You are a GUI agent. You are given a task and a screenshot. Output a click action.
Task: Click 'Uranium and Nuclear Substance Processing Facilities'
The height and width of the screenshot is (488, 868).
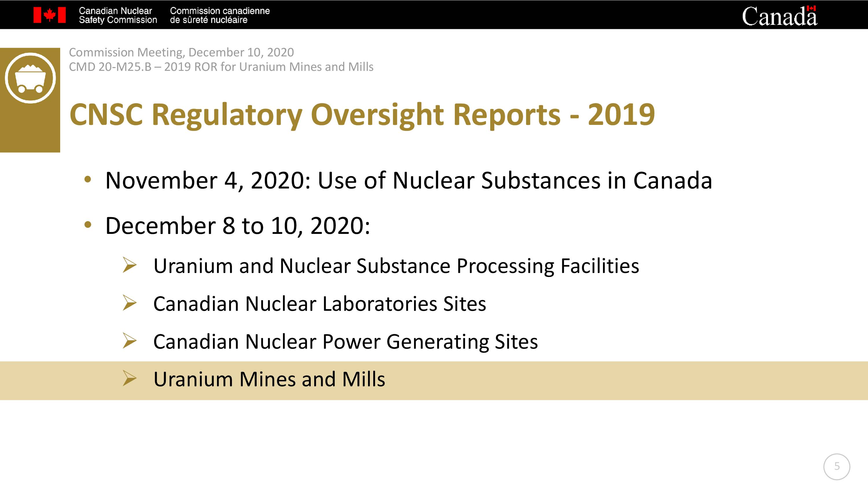click(396, 266)
